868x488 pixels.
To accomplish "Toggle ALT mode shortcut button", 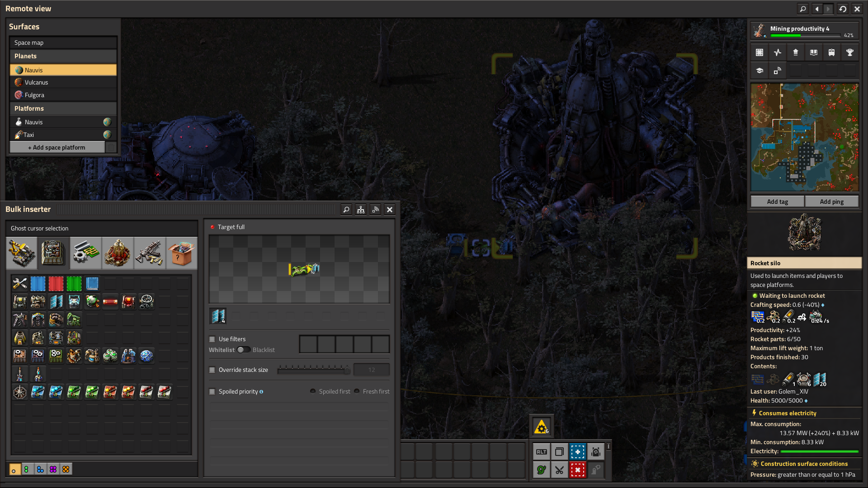I will click(541, 452).
